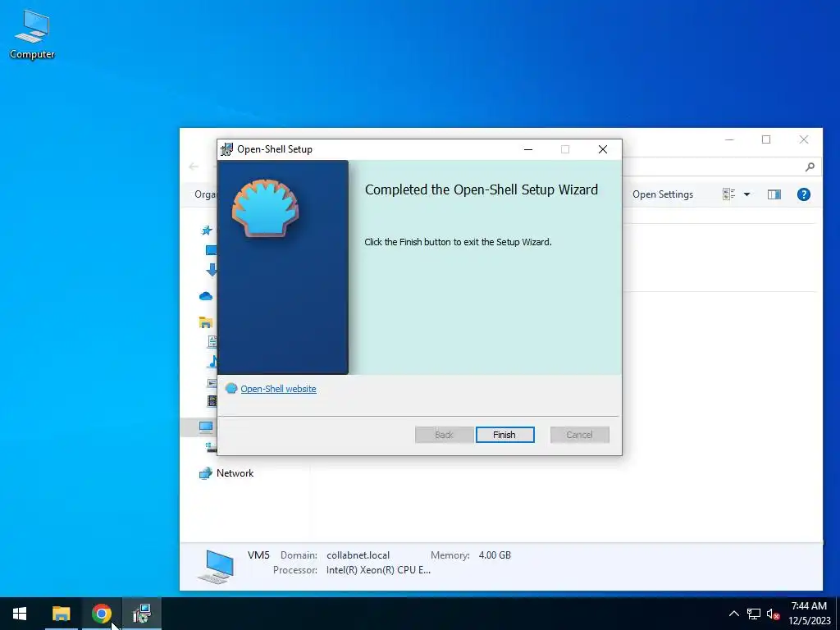The image size is (840, 630).
Task: Open Google Chrome from the taskbar
Action: pyautogui.click(x=101, y=614)
